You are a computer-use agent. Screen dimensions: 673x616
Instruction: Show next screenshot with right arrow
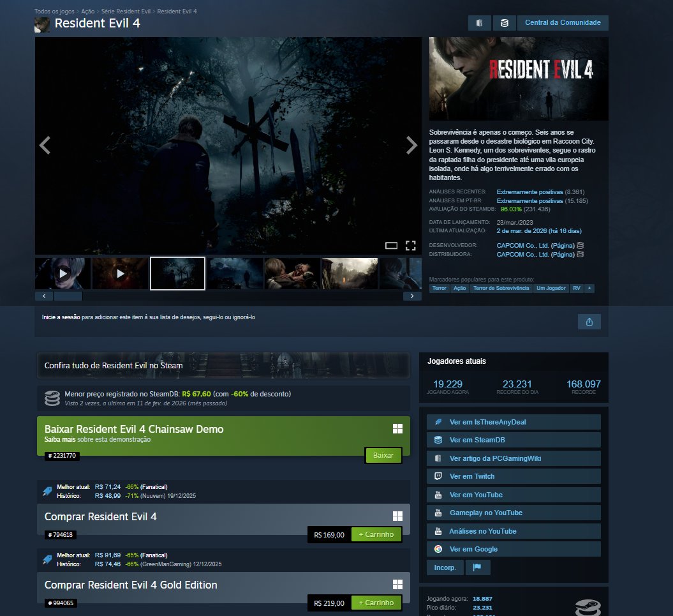tap(411, 145)
